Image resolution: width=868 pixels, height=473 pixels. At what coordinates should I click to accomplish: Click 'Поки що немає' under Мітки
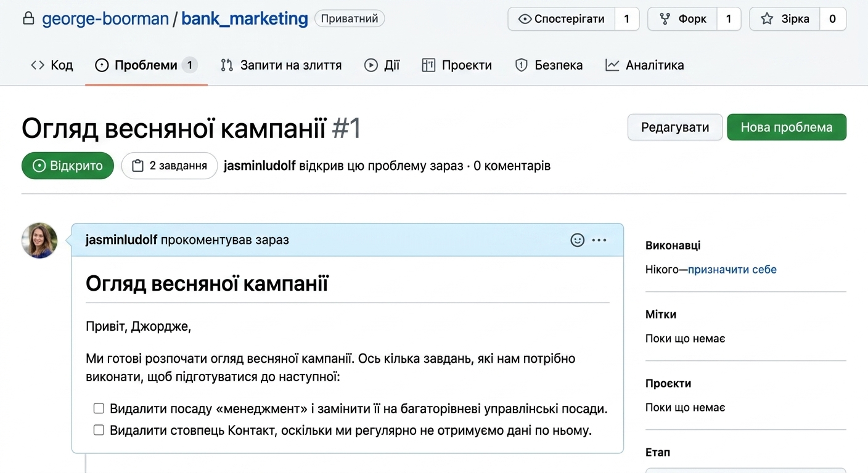[686, 338]
